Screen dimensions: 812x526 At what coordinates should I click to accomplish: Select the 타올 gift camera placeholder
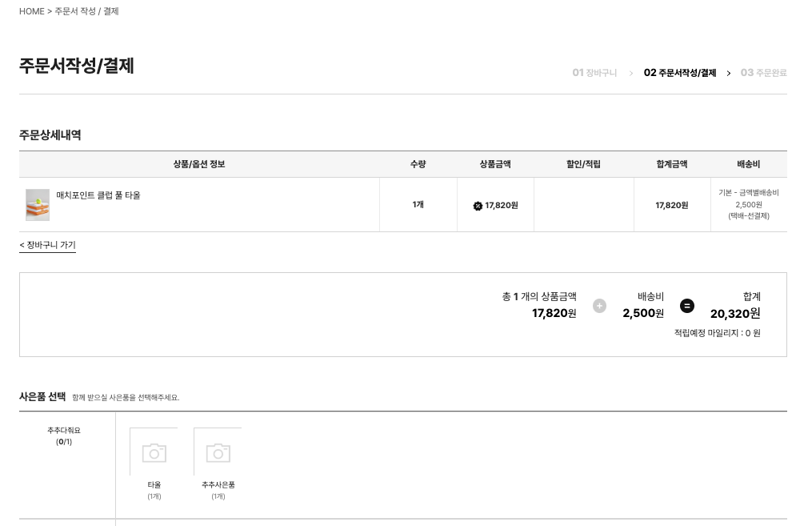click(154, 452)
